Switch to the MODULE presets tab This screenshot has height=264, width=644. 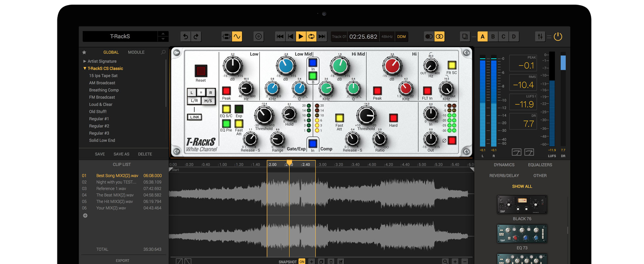tap(136, 52)
